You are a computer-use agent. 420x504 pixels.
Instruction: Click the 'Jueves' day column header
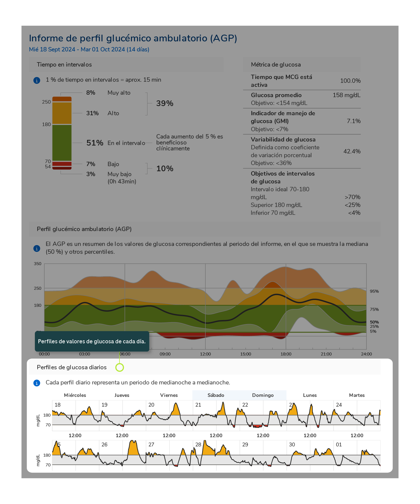pos(122,395)
